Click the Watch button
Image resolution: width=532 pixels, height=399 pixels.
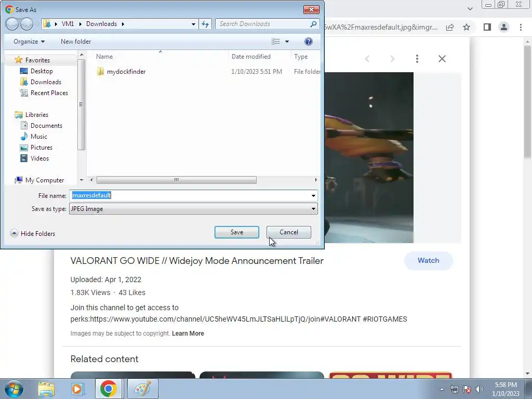click(x=428, y=261)
